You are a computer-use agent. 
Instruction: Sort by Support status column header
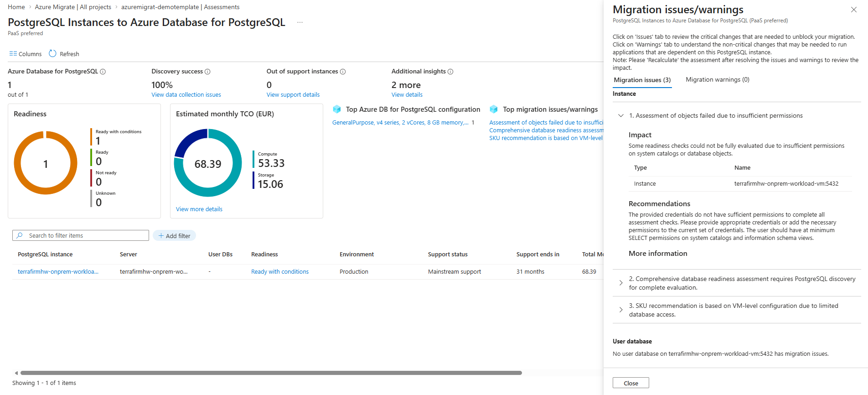(x=448, y=255)
